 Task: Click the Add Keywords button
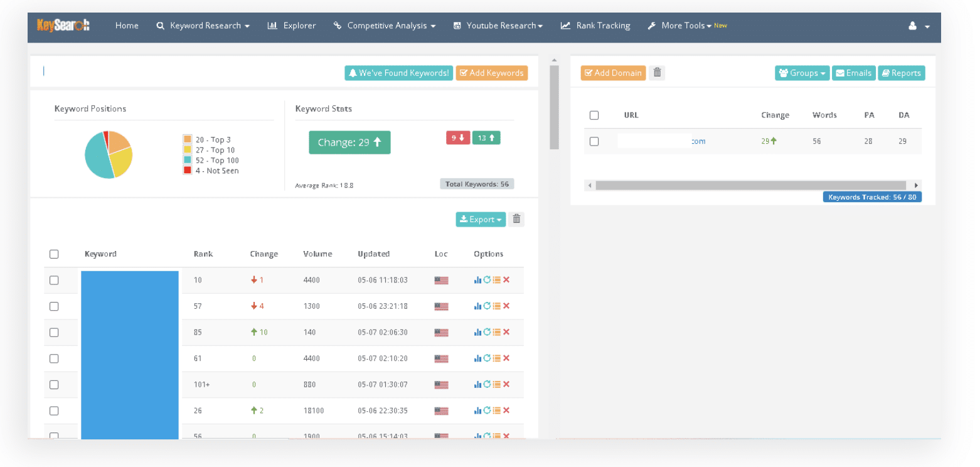click(492, 73)
